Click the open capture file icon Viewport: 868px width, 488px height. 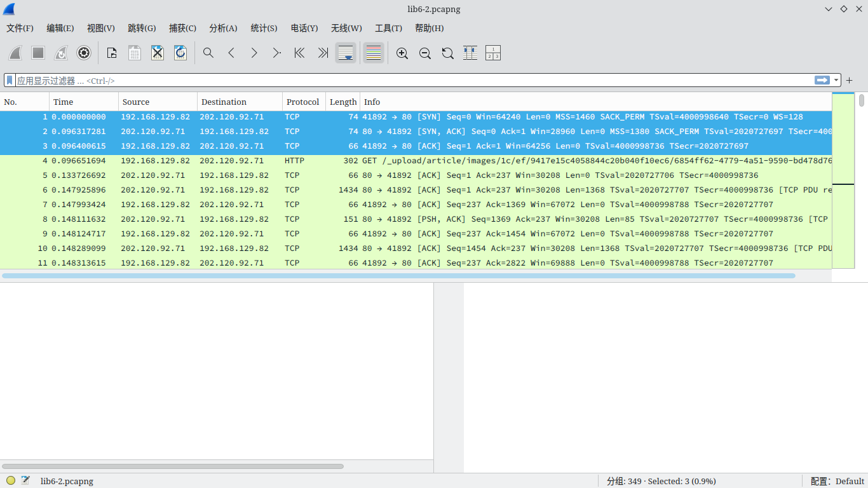pos(112,53)
